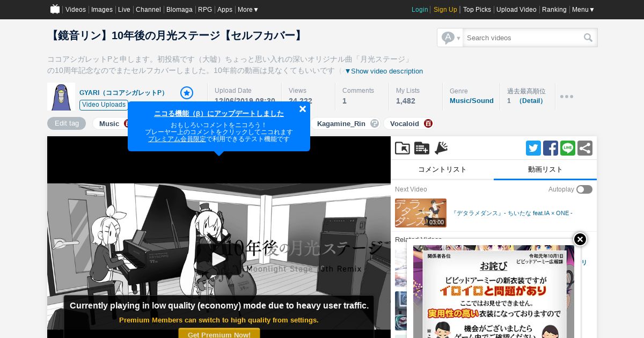644x338 pixels.
Task: Focus the Search videos input field
Action: pyautogui.click(x=523, y=38)
